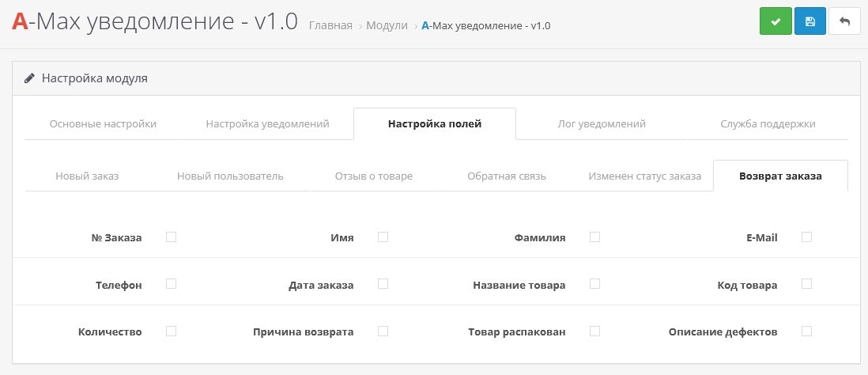Select the Новый пользователь sub-tab
Screen dimensions: 868x375
(x=230, y=176)
